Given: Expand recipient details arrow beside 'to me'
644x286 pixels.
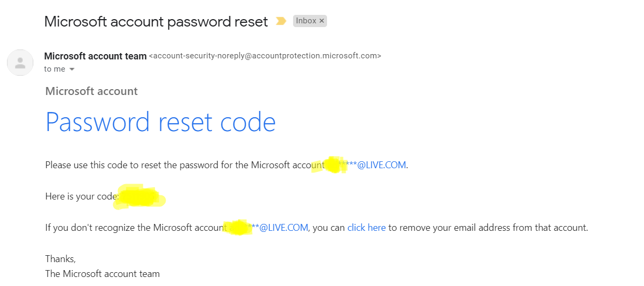Looking at the screenshot, I should pos(72,70).
